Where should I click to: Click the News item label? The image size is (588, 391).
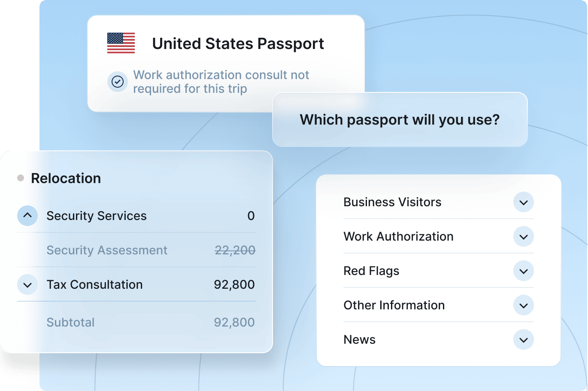coord(359,339)
